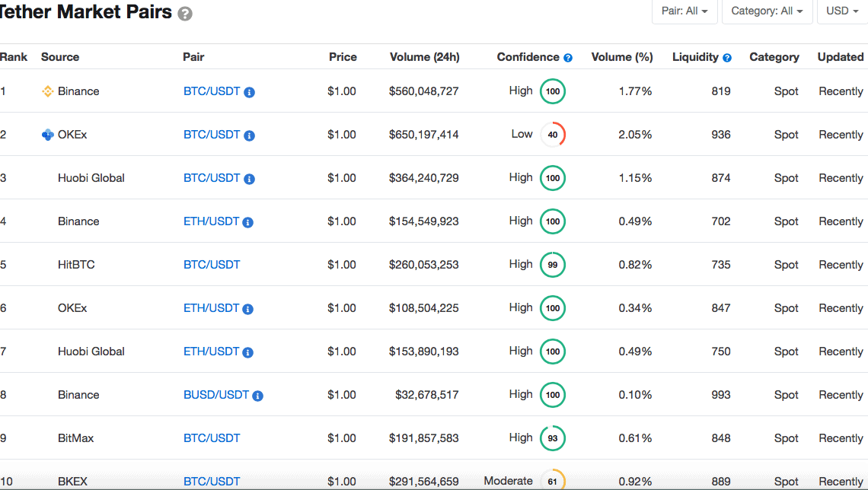Image resolution: width=868 pixels, height=490 pixels.
Task: Click confidence score circle 100 for Binance BTC/USDT
Action: 553,91
